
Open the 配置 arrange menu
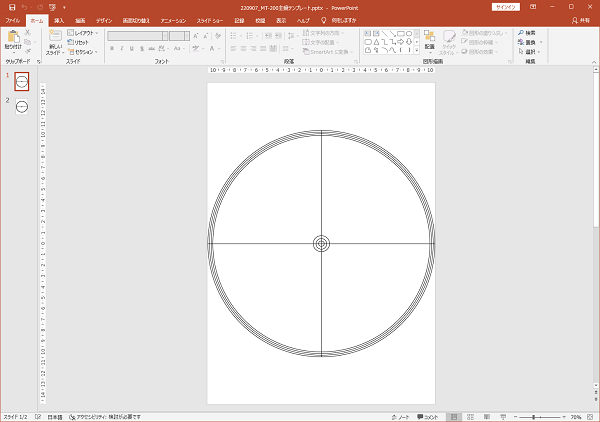429,41
